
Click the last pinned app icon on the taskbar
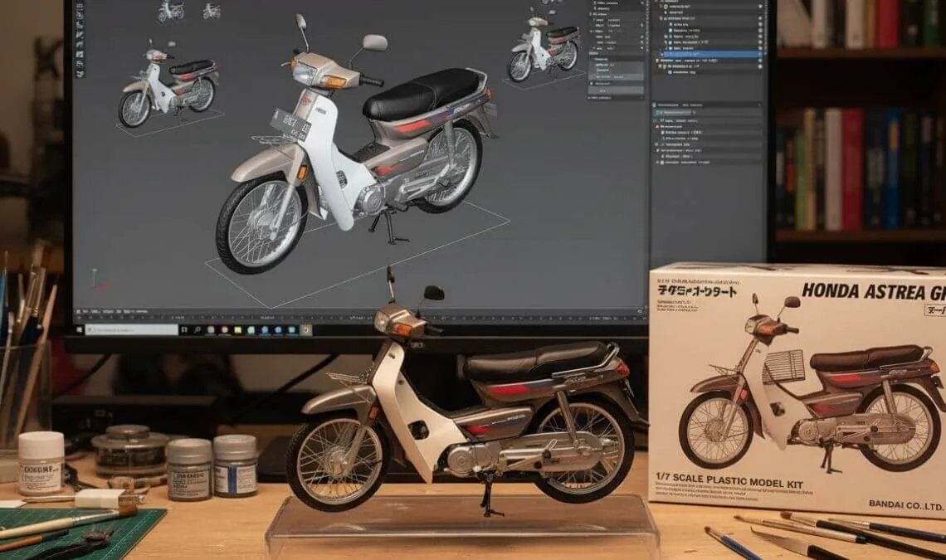click(x=307, y=329)
